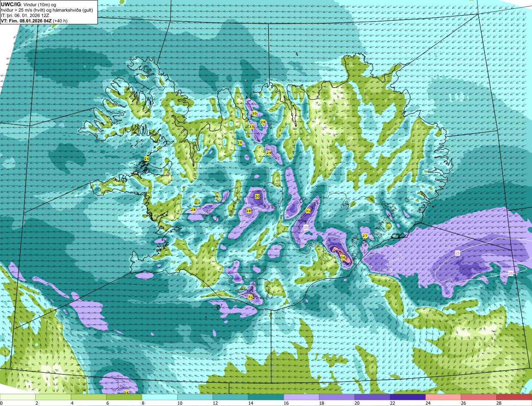
Task: Pick the 8–10 m/s light cyan legend swatch
Action: (160, 397)
